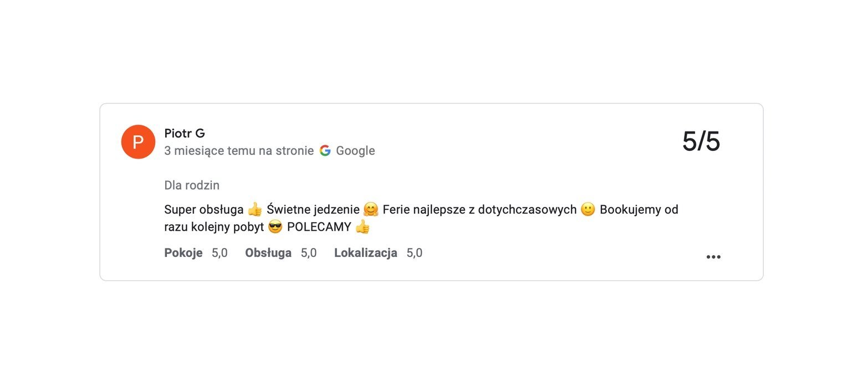This screenshot has height=366, width=868.
Task: Click the 5,0 score beside Obsługa
Action: pyautogui.click(x=309, y=253)
